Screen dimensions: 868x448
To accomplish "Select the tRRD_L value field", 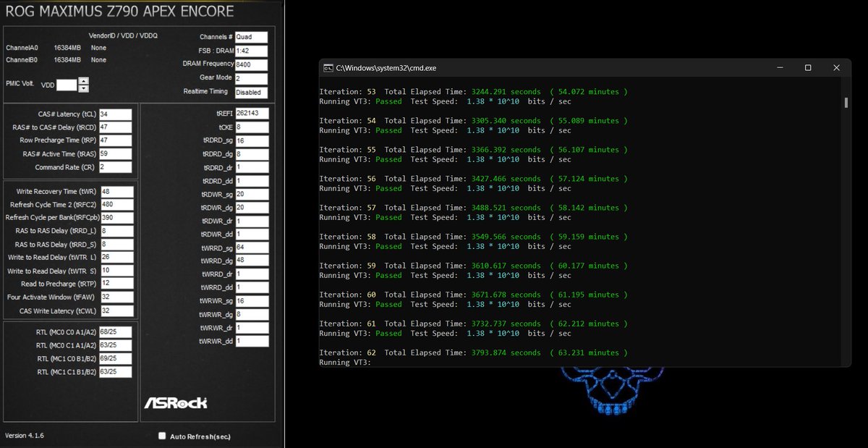I will pos(117,232).
